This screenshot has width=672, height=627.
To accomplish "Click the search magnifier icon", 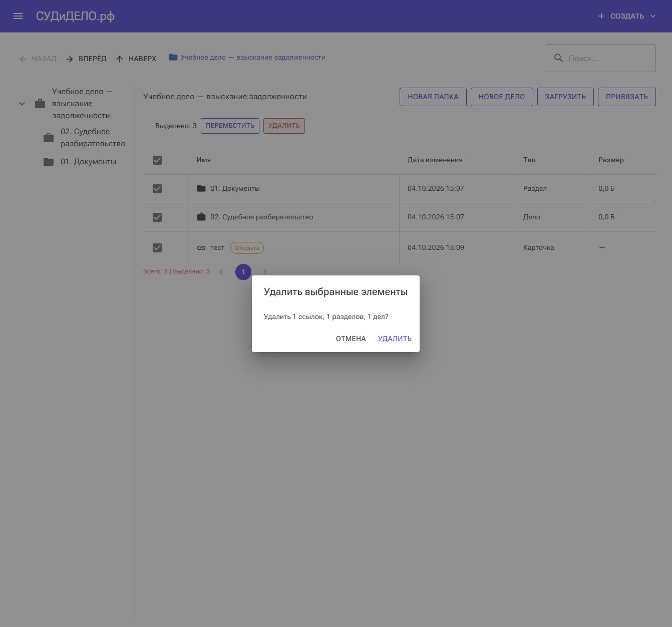I will click(x=558, y=58).
